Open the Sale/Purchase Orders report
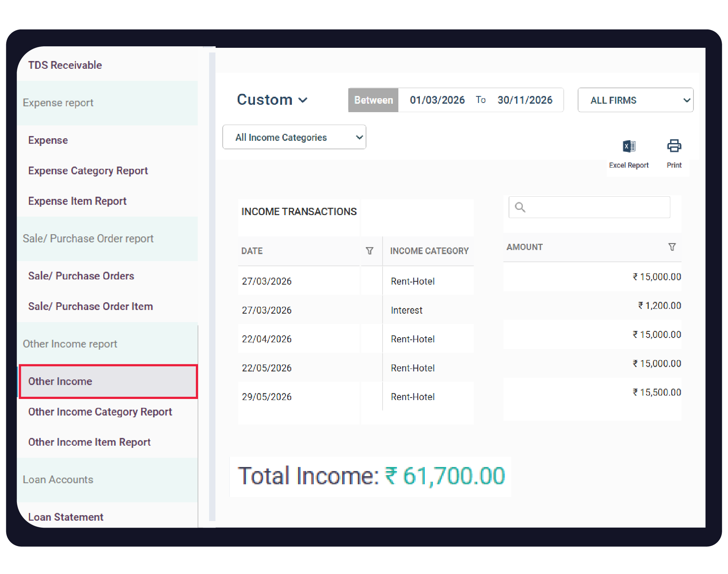The image size is (728, 574). click(81, 276)
